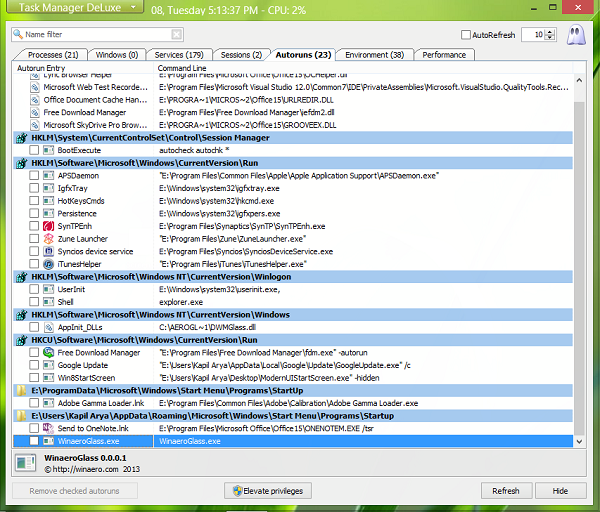Screen dimensions: 600x512
Task: Check the Adobe Gamma Loader.lnk checkbox
Action: (34, 403)
